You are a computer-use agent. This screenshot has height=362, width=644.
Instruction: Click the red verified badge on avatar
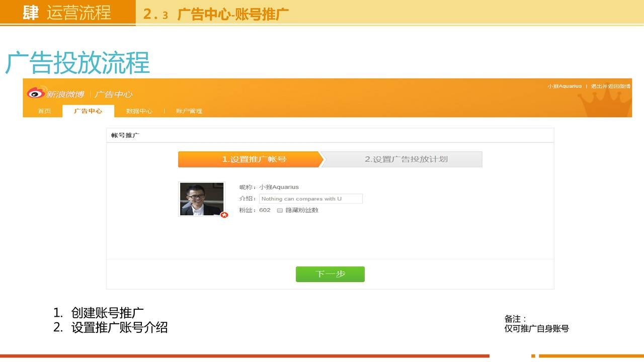[x=224, y=215]
